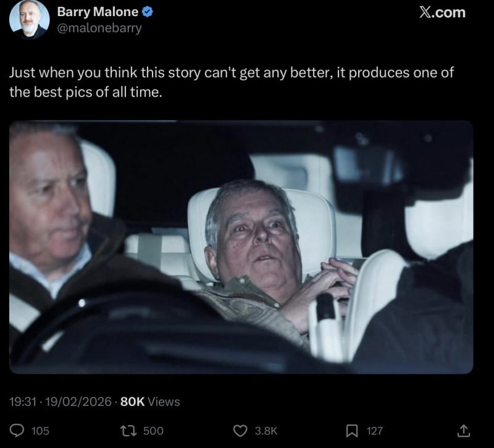The width and height of the screenshot is (494, 448).
Task: Click the X.com logo watermark
Action: pos(442,12)
